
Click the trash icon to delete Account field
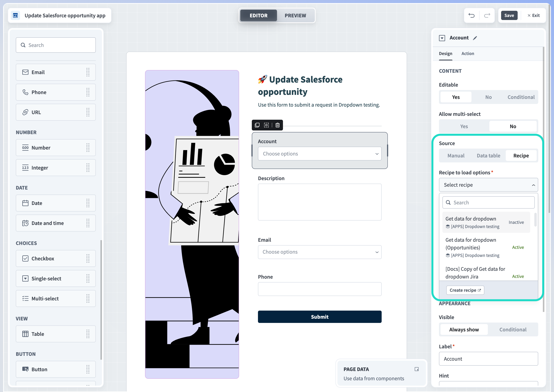278,125
